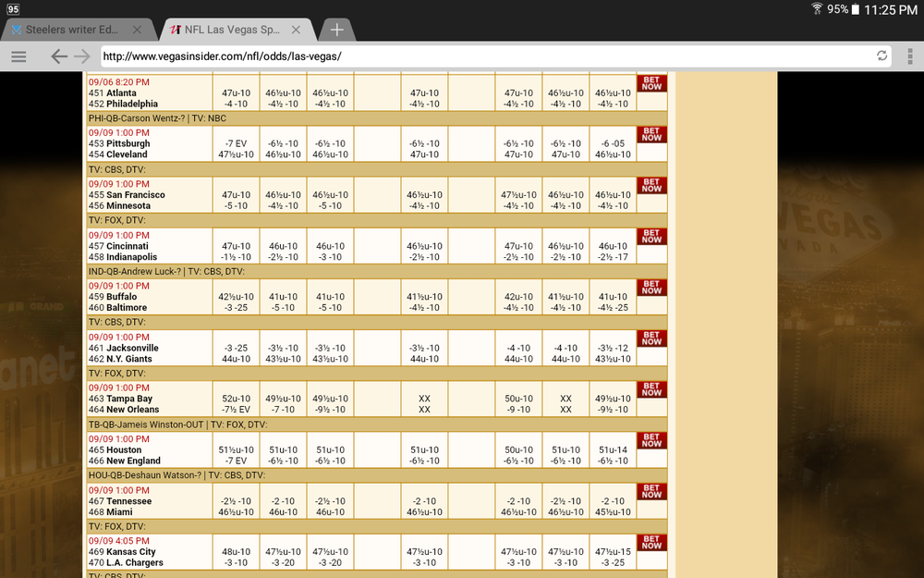
Task: Tap the Wi-Fi status bar icon
Action: click(x=817, y=9)
